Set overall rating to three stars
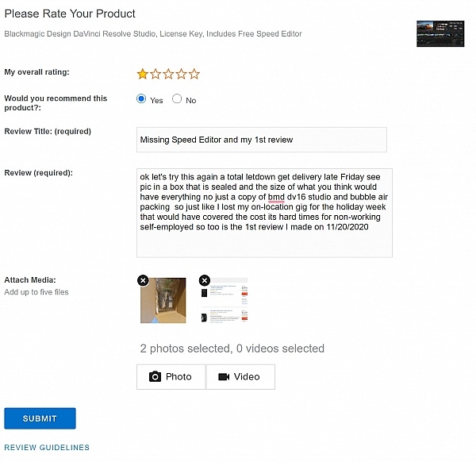 [168, 74]
